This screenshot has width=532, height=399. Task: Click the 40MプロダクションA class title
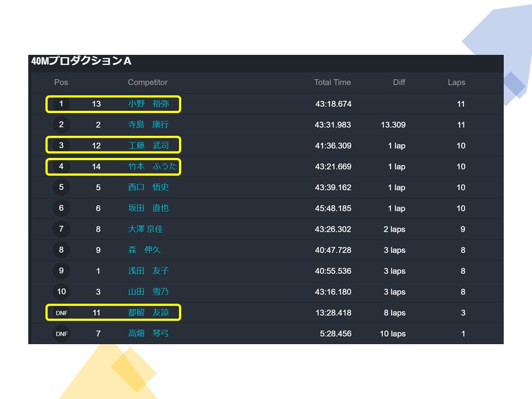[81, 62]
